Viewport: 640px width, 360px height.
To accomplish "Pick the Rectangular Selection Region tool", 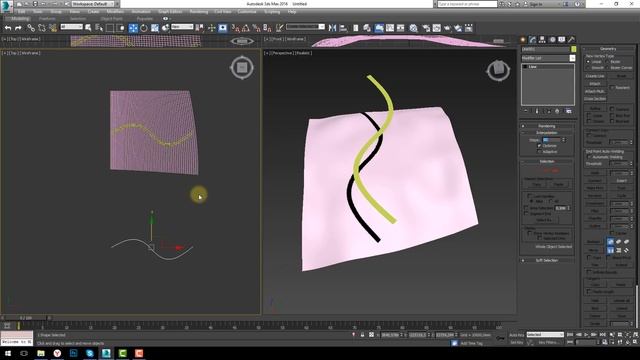I will coord(110,28).
